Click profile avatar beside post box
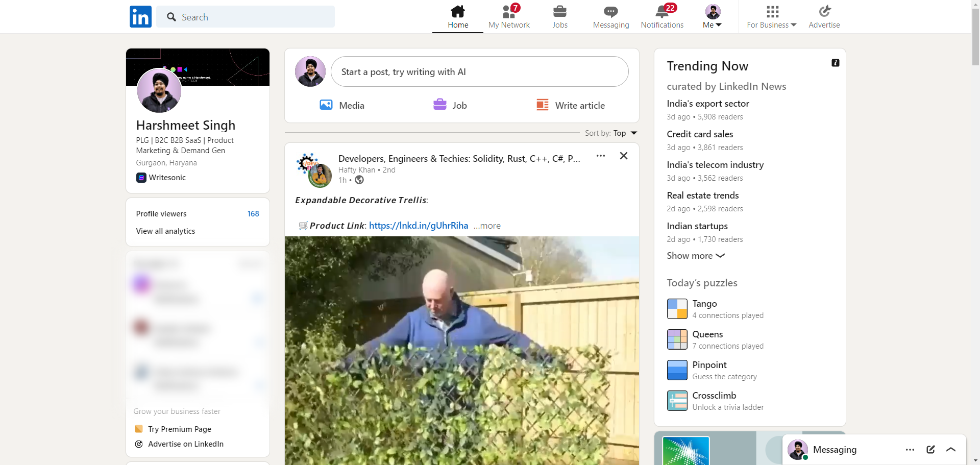Screen dimensions: 980x465 [310, 71]
